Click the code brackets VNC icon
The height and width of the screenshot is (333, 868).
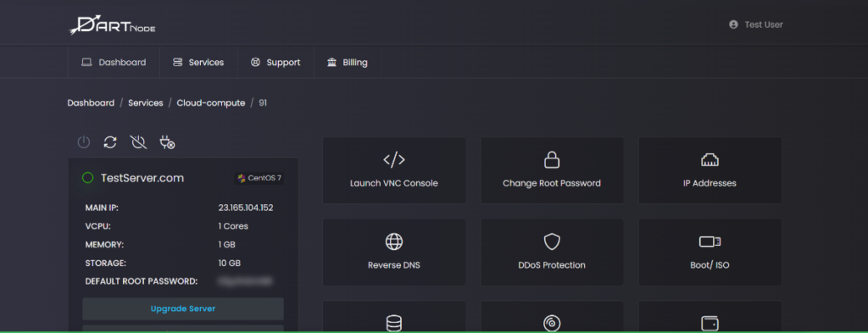(x=394, y=160)
